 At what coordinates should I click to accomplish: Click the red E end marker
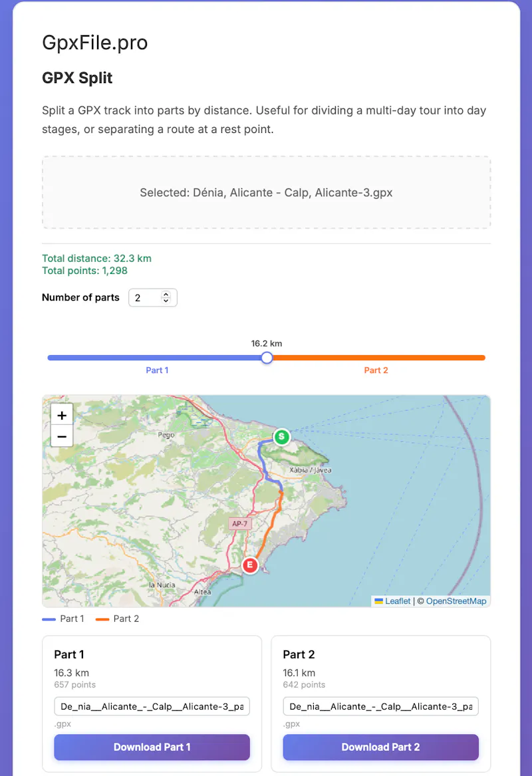[250, 565]
